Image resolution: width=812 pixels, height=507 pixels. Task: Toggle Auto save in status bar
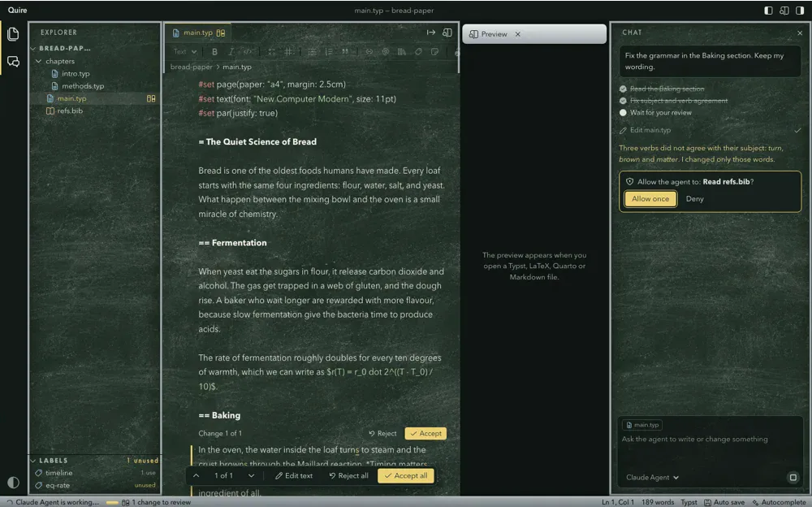[724, 502]
